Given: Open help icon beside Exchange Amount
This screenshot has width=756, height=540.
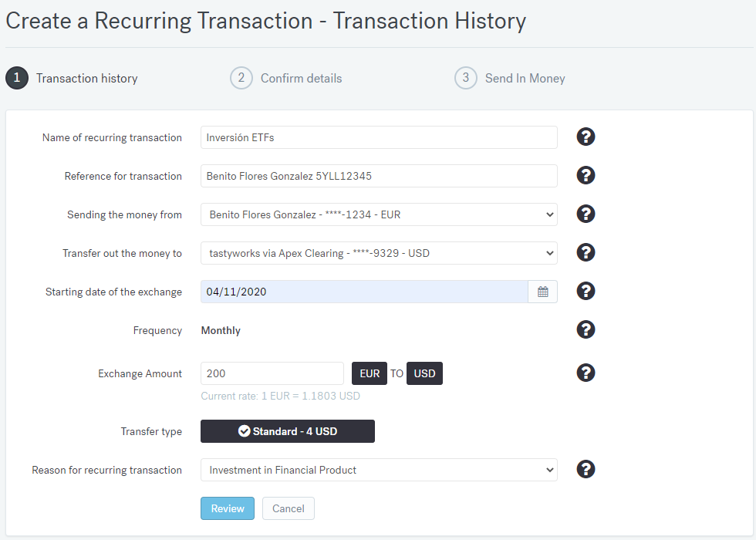Looking at the screenshot, I should pyautogui.click(x=586, y=373).
